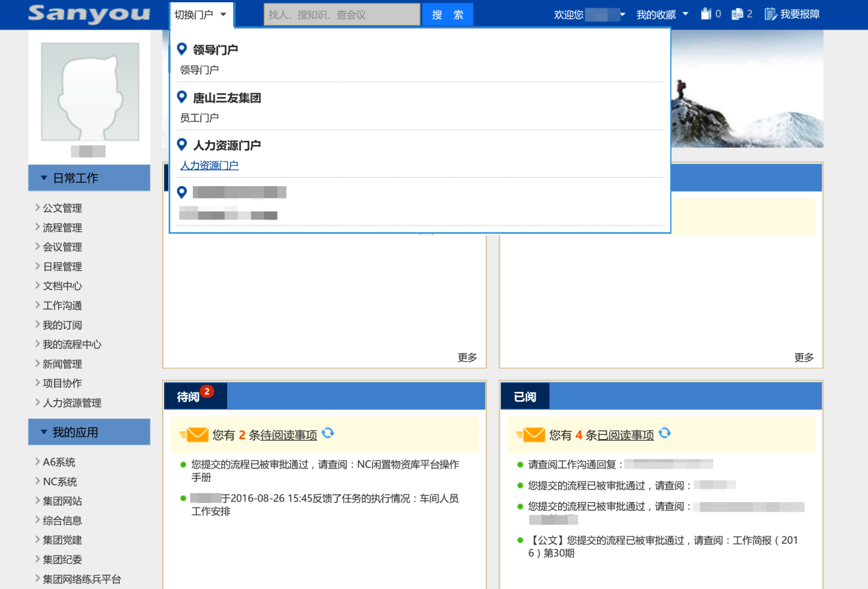Click the envelope icon in 待阅 panel
This screenshot has height=589, width=868.
(196, 434)
